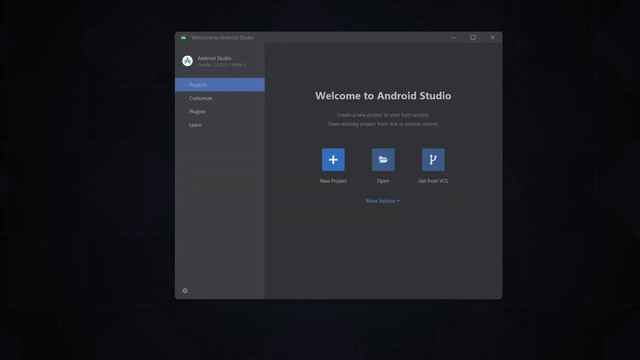The image size is (640, 360).
Task: Click the Open label under folder icon
Action: (x=383, y=181)
